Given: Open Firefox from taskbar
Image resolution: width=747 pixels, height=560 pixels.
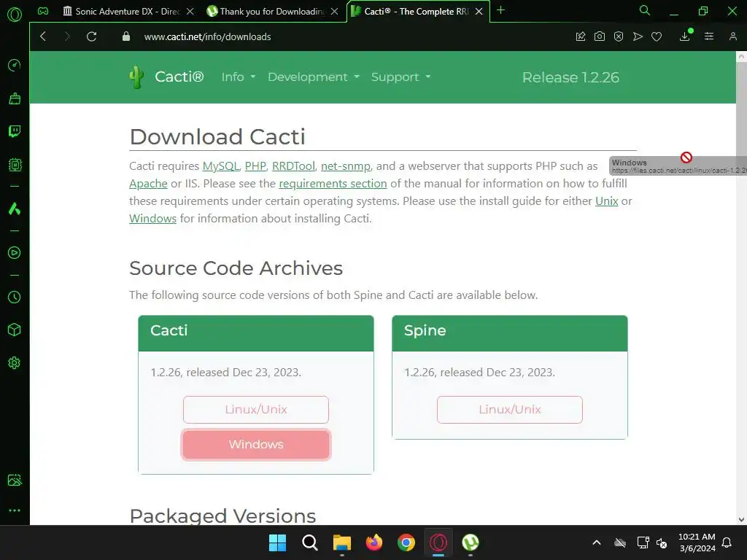Looking at the screenshot, I should pyautogui.click(x=374, y=542).
